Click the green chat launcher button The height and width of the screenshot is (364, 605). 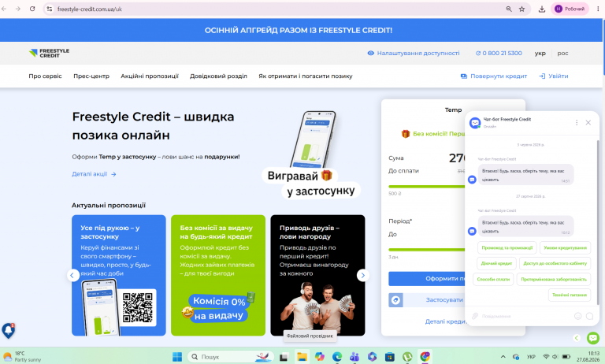tap(593, 338)
